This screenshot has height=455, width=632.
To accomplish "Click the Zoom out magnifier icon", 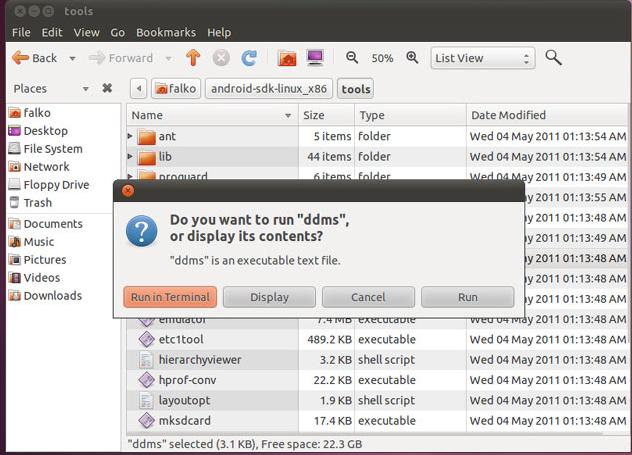I will tap(352, 58).
